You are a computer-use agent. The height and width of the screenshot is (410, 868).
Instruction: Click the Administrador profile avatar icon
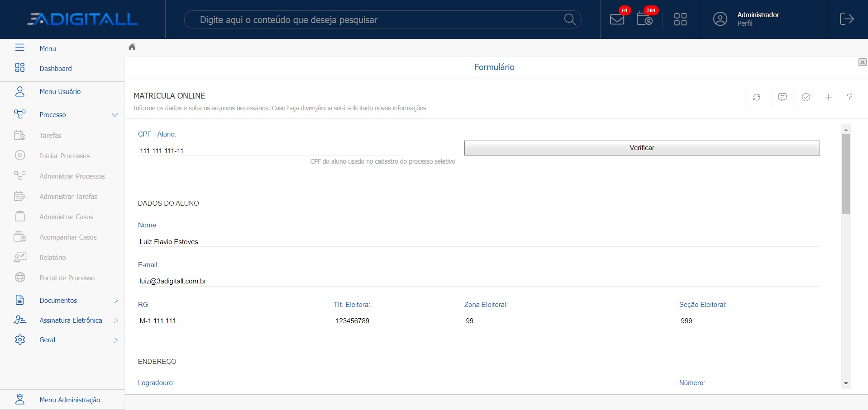click(x=720, y=19)
